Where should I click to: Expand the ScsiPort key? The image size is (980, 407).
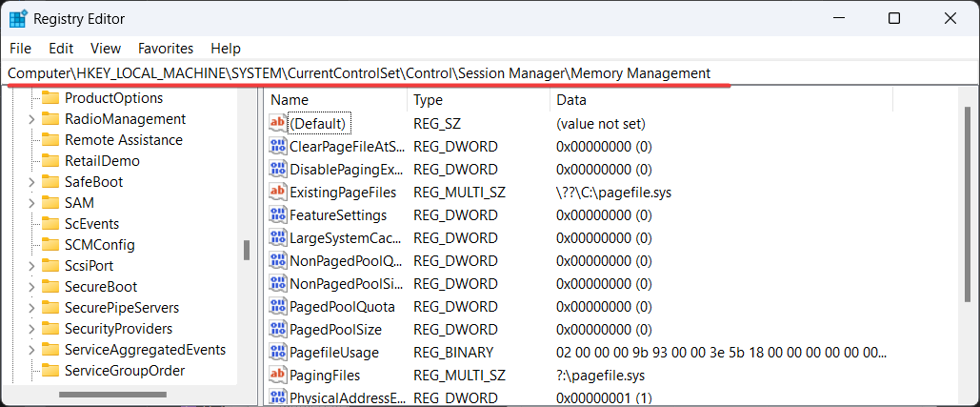point(31,266)
